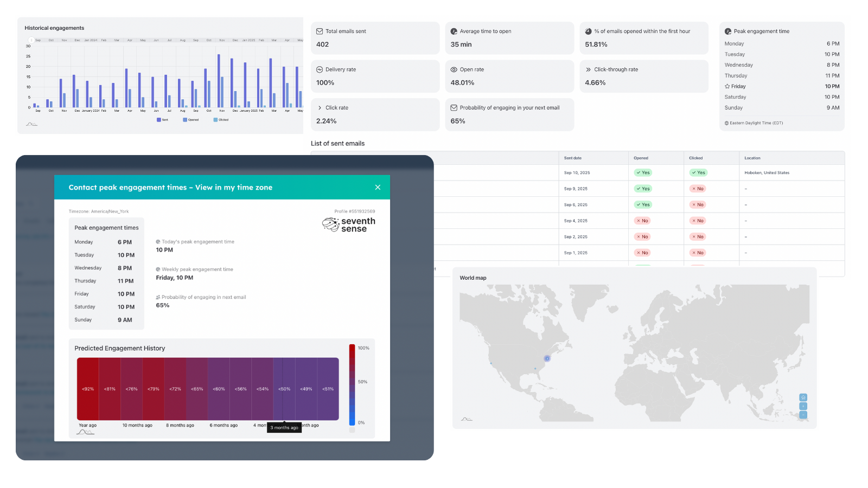Select the Average time to open clock icon
The width and height of the screenshot is (868, 488).
[x=454, y=31]
